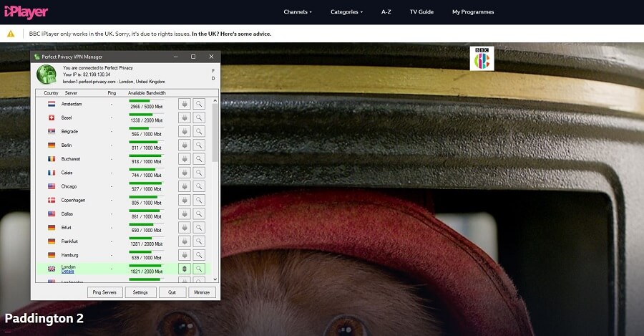Open Belgrade server details magnifier
Viewport: 644px width, 336px height.
(199, 132)
